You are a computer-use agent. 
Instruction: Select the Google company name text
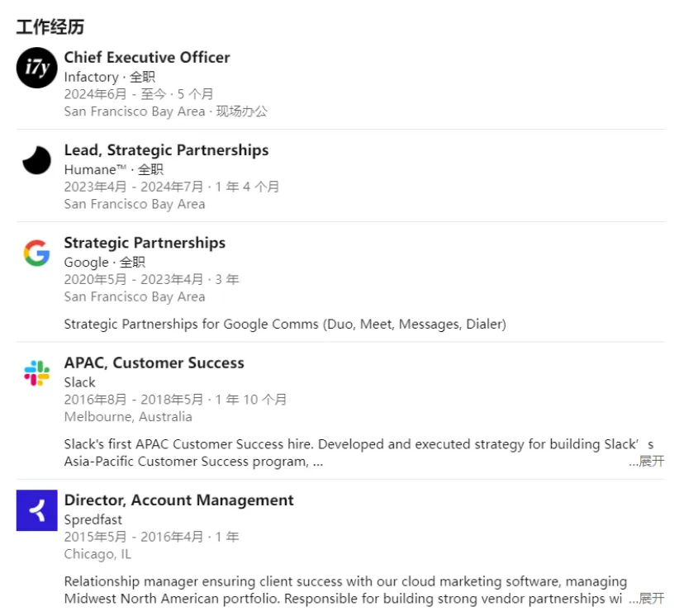pyautogui.click(x=87, y=263)
